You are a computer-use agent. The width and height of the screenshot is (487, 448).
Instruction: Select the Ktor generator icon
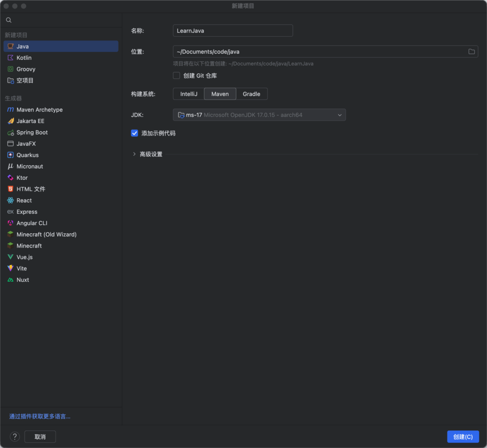coord(10,178)
